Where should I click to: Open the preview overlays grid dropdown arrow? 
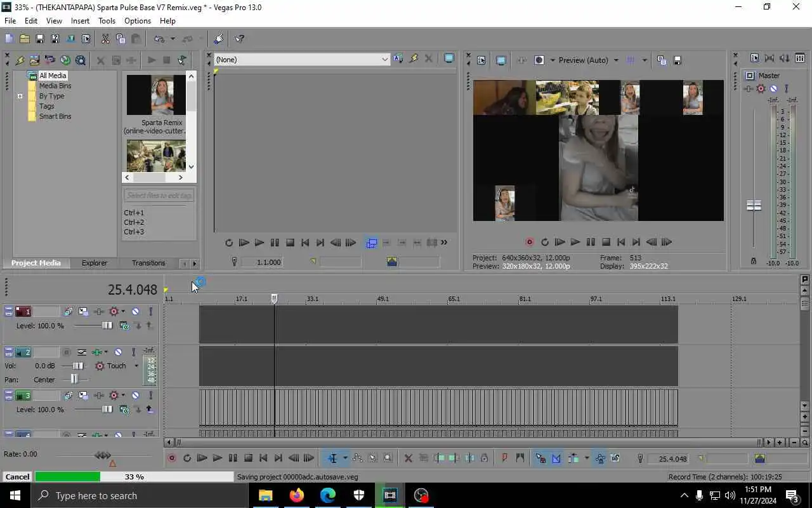pyautogui.click(x=645, y=60)
